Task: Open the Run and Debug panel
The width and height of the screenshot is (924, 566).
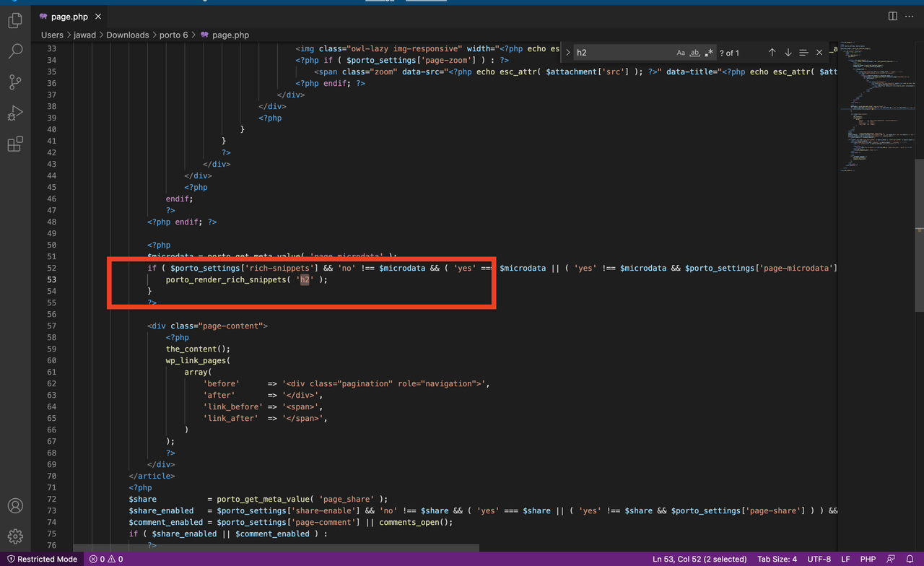Action: (15, 113)
